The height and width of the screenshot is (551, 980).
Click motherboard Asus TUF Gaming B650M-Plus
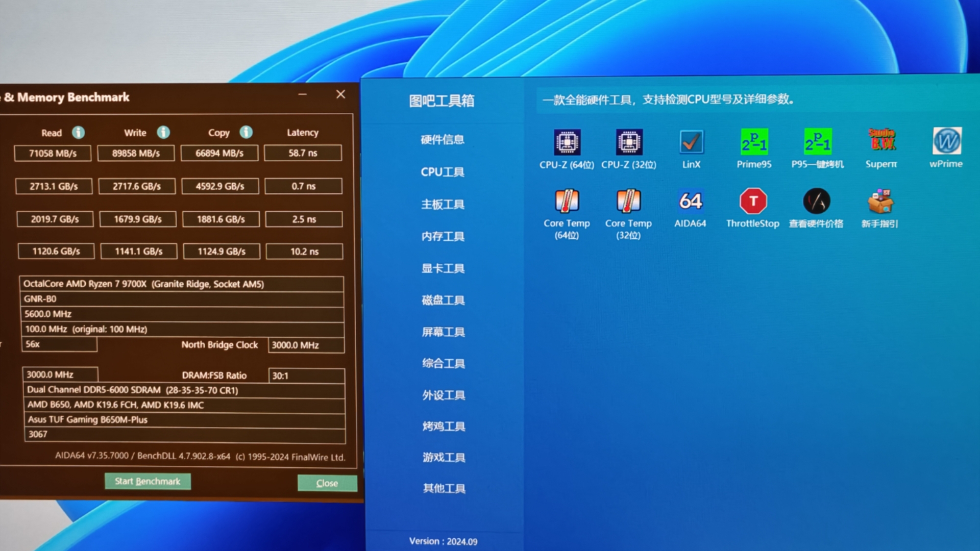click(185, 420)
